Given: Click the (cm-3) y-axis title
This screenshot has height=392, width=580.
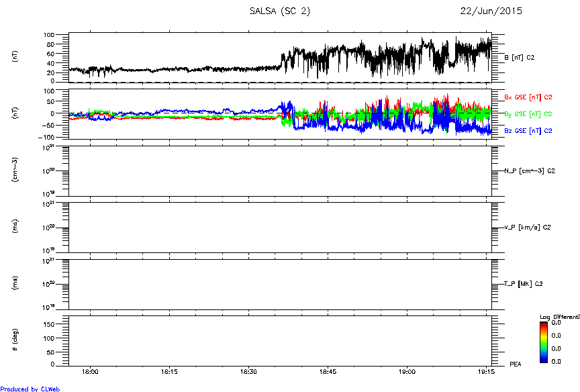Looking at the screenshot, I should click(15, 169).
